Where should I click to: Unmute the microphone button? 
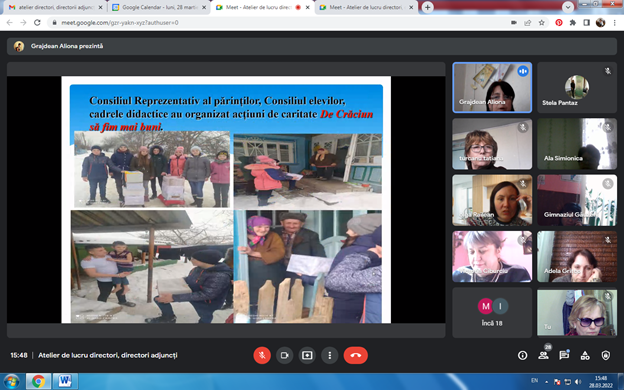pos(262,355)
